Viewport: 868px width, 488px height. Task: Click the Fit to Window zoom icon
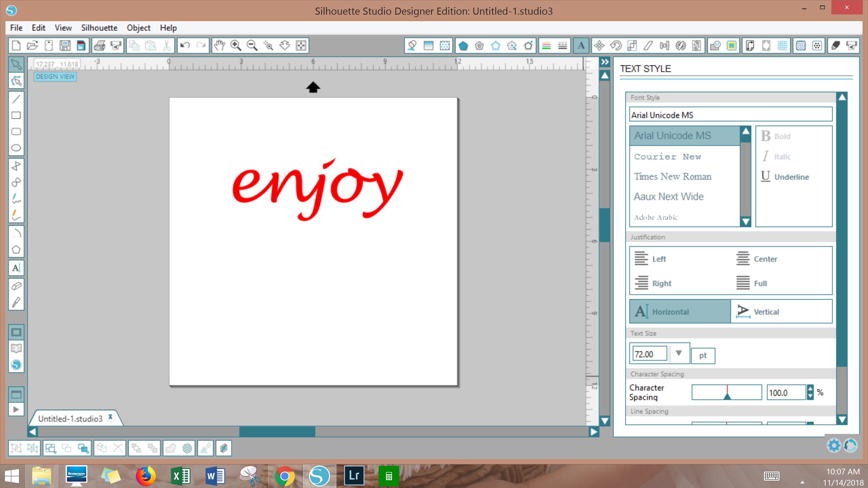pos(301,46)
